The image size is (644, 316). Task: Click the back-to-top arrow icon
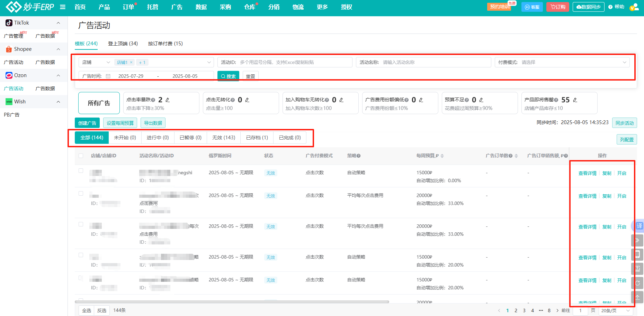tap(637, 297)
